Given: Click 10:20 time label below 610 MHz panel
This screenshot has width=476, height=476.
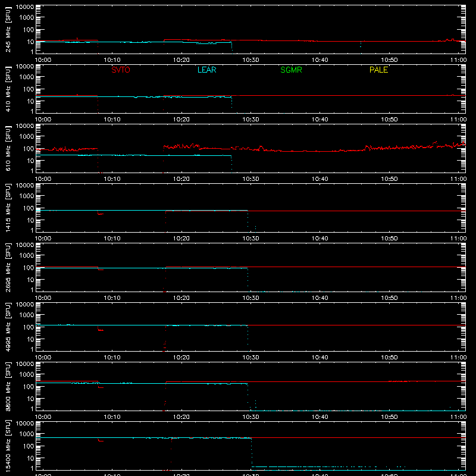Looking at the screenshot, I should (181, 179).
